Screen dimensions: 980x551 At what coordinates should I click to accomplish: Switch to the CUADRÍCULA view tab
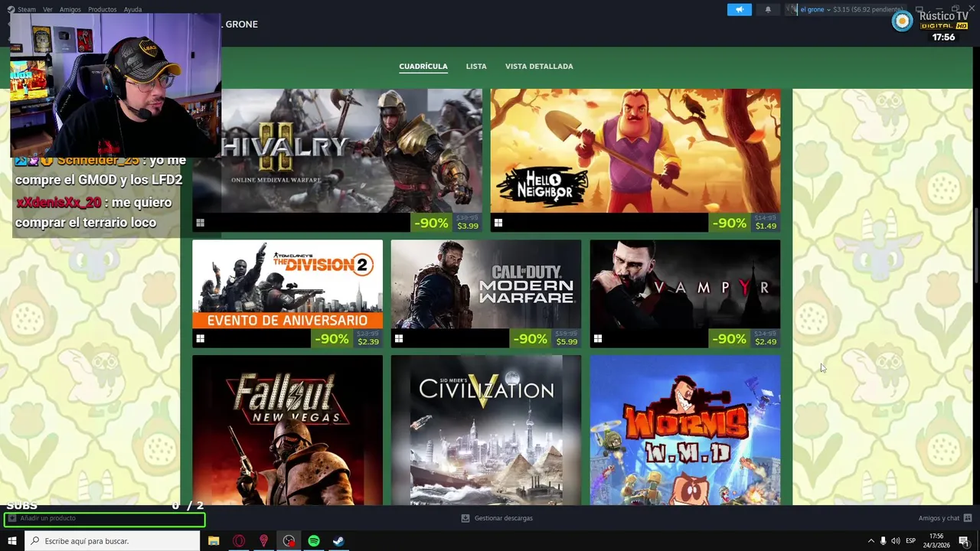pos(423,67)
